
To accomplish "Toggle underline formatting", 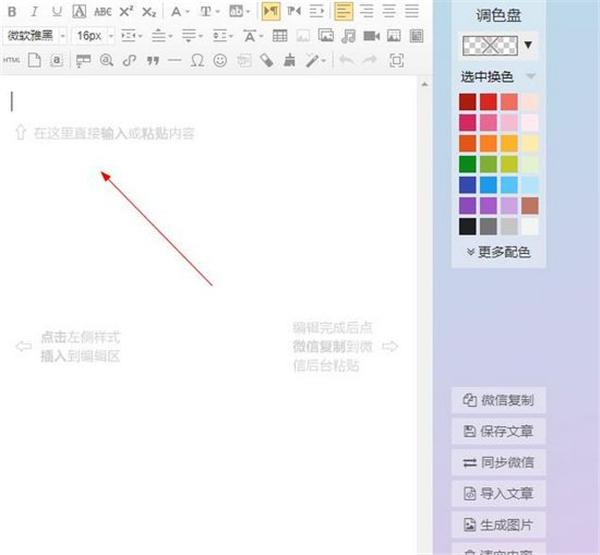I will 57,11.
